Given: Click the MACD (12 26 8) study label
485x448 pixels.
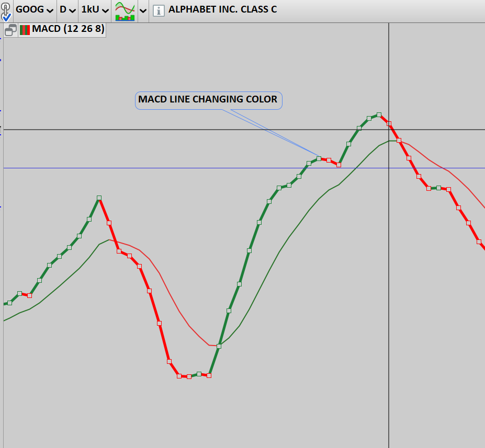Looking at the screenshot, I should [67, 30].
